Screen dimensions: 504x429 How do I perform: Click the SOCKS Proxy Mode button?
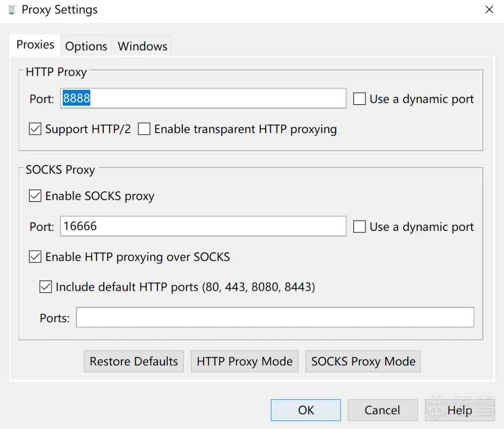click(x=363, y=361)
